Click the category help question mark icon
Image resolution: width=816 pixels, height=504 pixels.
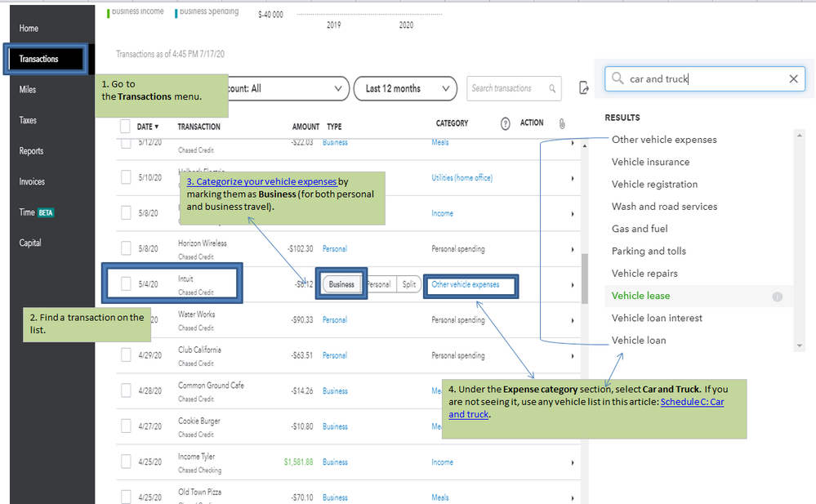505,123
